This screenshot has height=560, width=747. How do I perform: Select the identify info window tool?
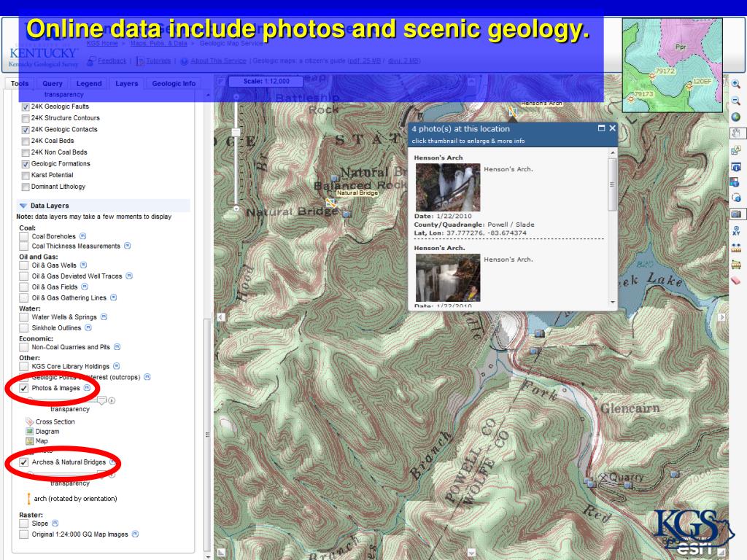pyautogui.click(x=735, y=167)
